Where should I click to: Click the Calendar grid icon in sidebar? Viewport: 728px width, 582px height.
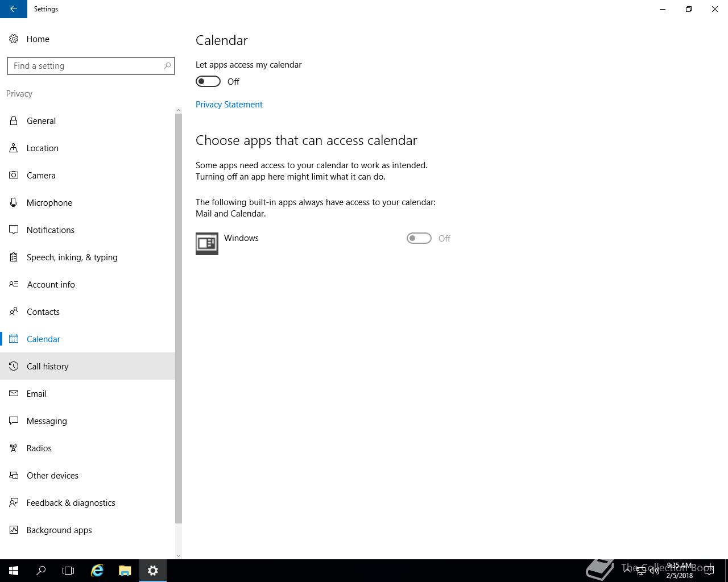14,339
